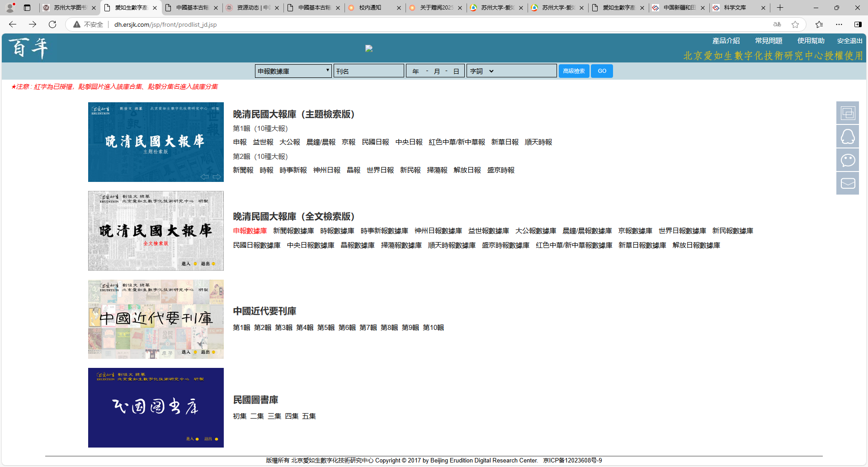Open the browser profile avatar

click(10, 8)
